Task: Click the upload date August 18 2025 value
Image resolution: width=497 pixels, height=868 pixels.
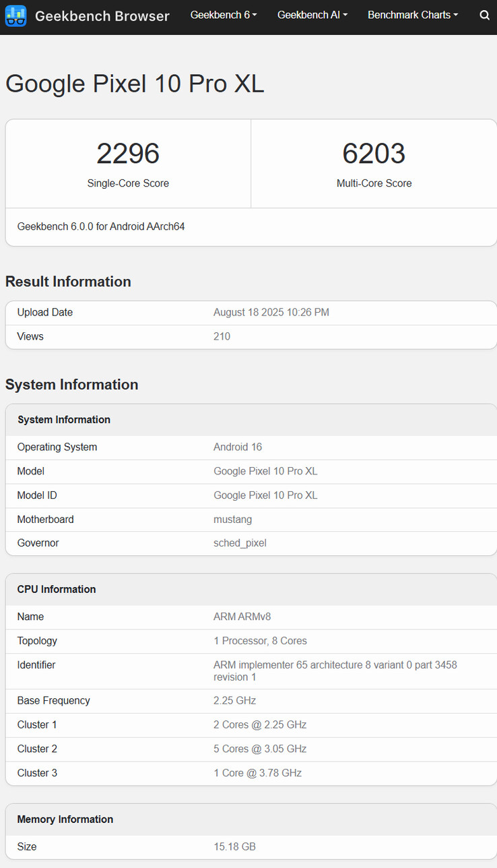Action: coord(271,313)
